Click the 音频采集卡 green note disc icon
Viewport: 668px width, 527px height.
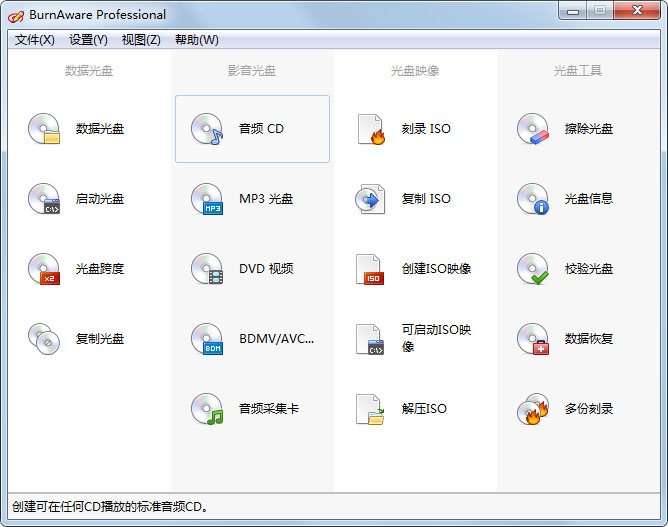click(x=207, y=409)
